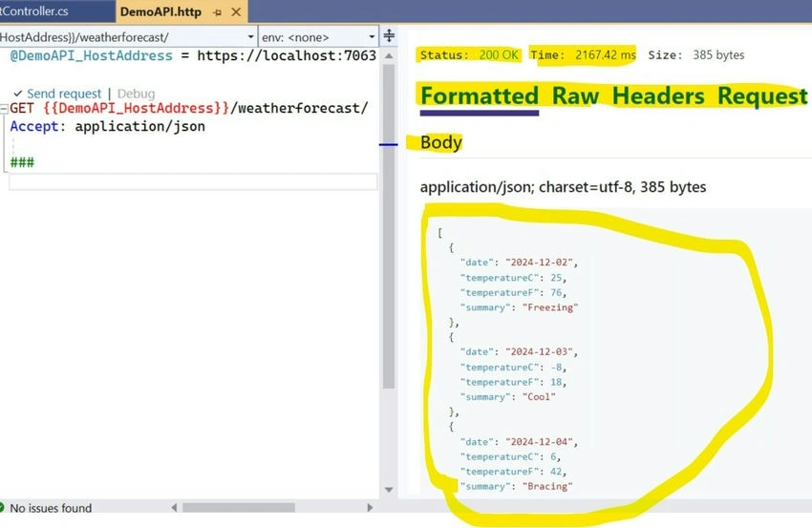Click the vertical scrollbar up arrow

coord(389,55)
